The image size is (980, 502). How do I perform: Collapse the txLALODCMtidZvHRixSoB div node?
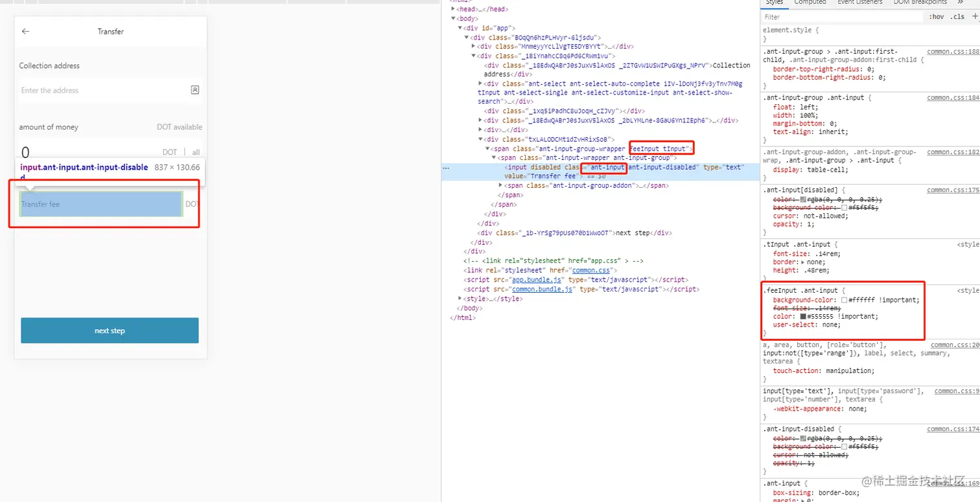click(480, 139)
